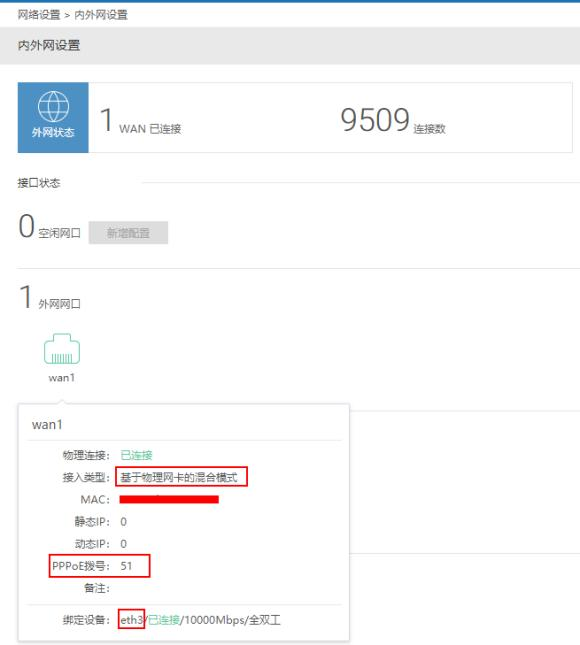Click the 9509 连接数 counter

tap(393, 121)
